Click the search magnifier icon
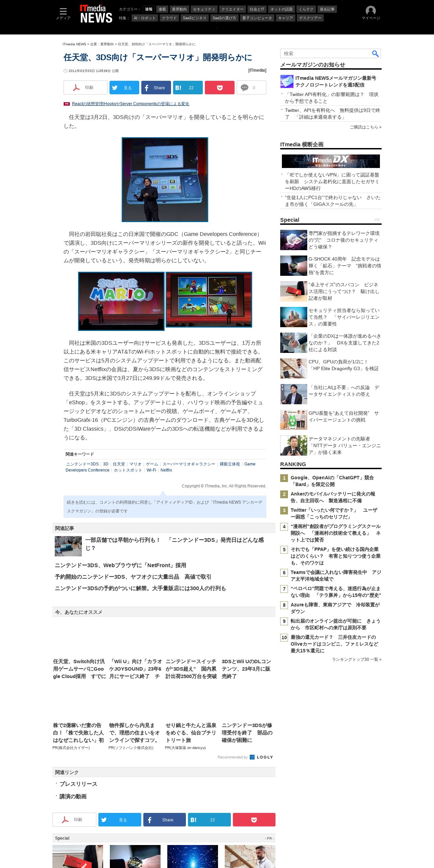 375,53
